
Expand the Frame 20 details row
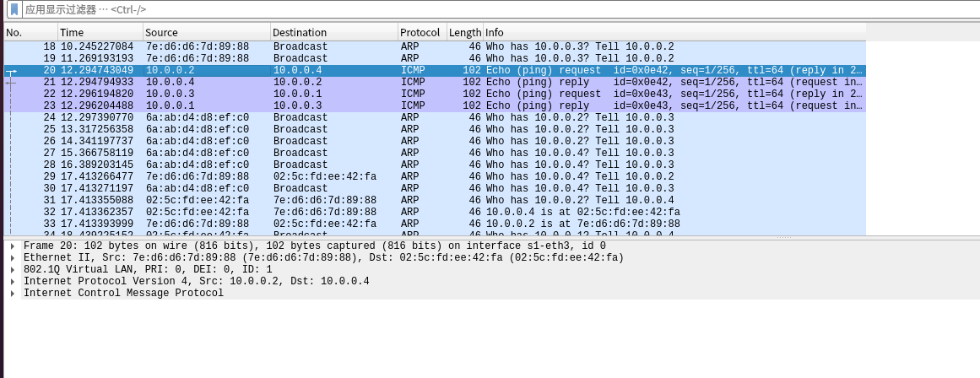pyautogui.click(x=13, y=246)
